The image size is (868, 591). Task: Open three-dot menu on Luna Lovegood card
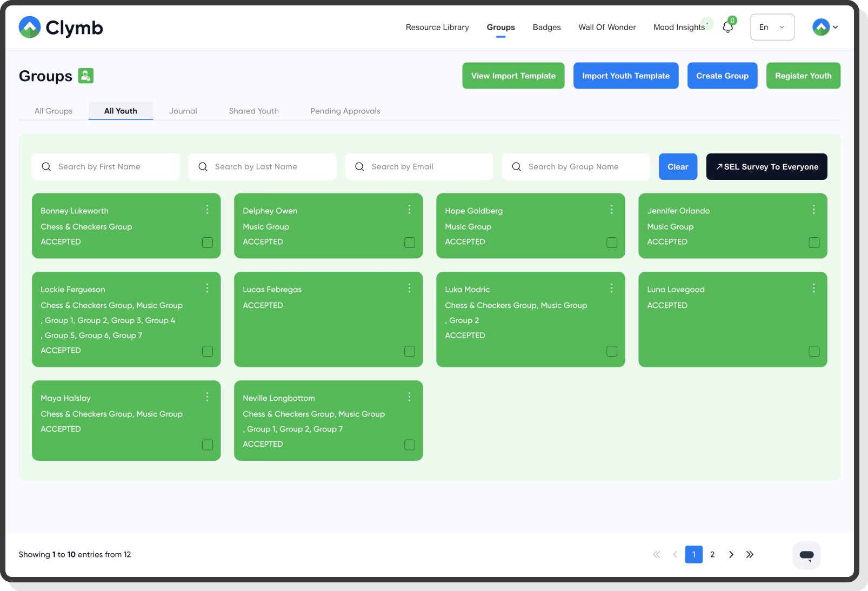(x=813, y=288)
